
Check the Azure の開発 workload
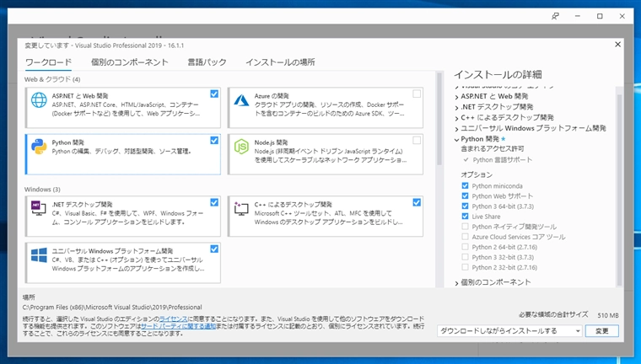[417, 94]
